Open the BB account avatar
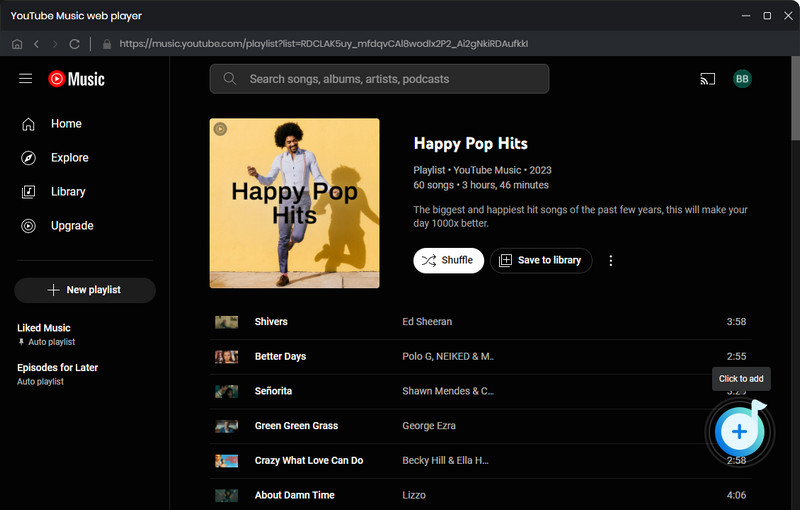800x510 pixels. [x=742, y=79]
